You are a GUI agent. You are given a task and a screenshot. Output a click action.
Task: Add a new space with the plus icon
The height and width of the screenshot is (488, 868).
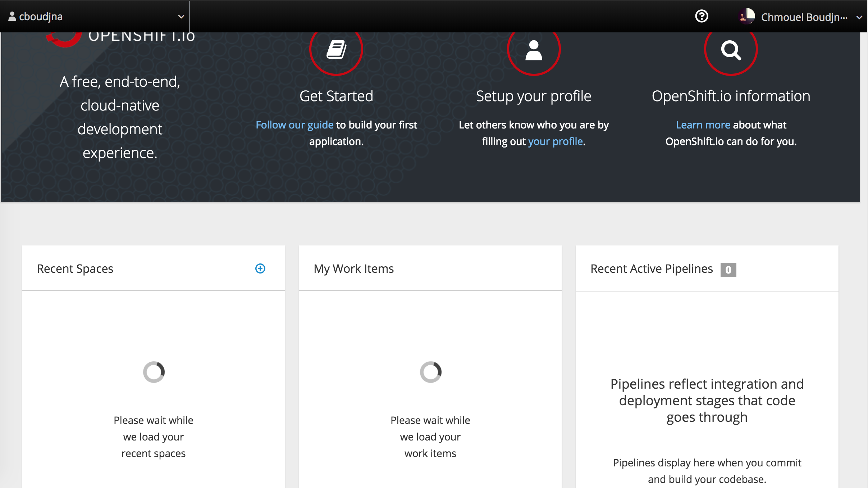(260, 268)
